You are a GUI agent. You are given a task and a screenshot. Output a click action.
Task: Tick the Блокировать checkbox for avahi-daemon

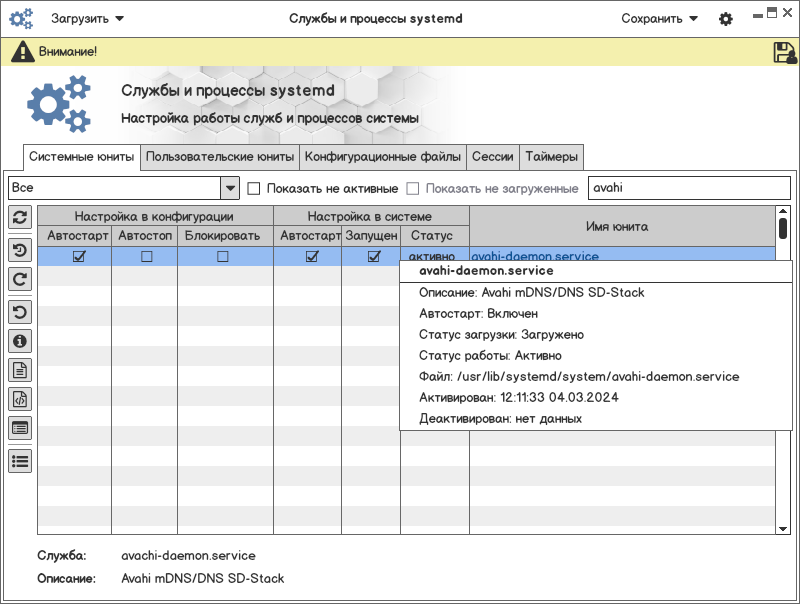coord(222,257)
